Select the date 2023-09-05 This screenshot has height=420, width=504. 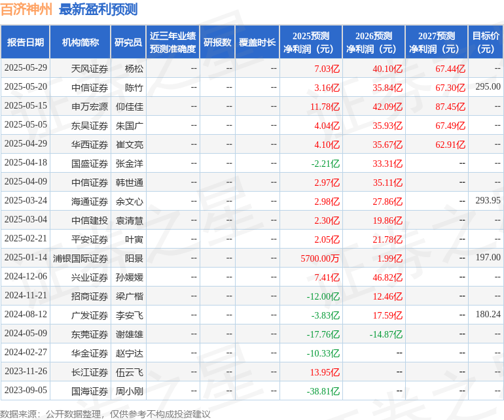point(26,390)
